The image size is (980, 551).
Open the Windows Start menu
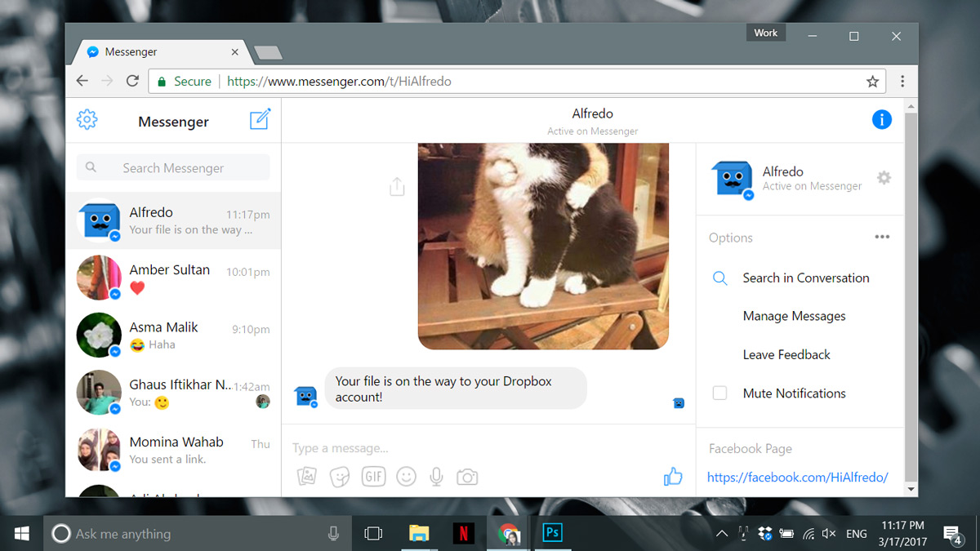click(x=22, y=533)
